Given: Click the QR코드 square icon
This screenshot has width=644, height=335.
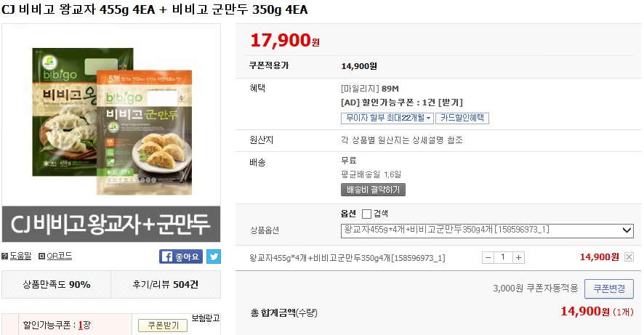Looking at the screenshot, I should 41,257.
